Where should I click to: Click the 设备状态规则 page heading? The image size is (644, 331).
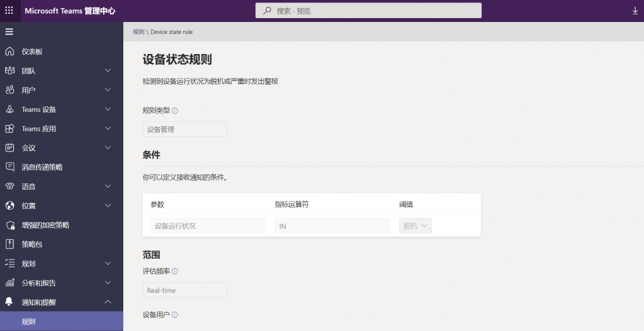pyautogui.click(x=177, y=60)
